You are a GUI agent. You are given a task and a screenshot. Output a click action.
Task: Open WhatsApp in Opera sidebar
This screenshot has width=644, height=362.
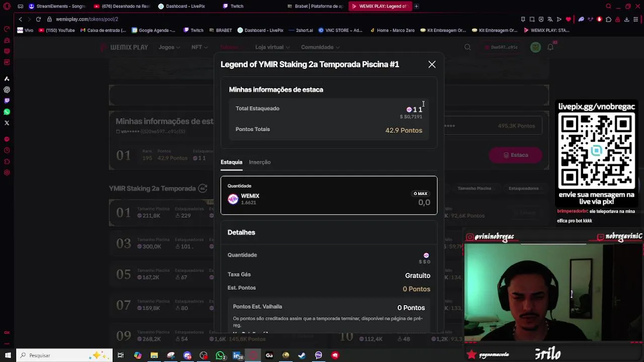(x=7, y=112)
